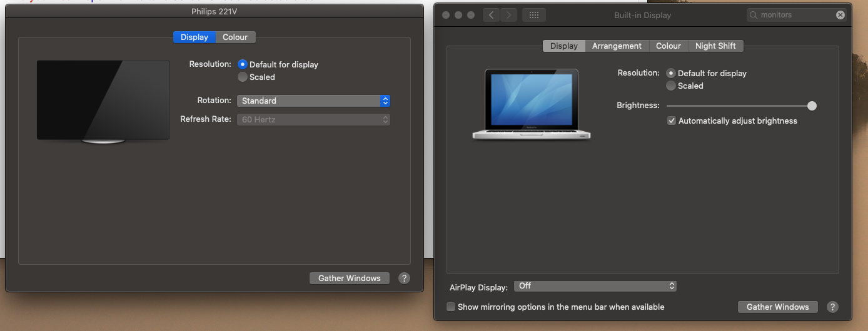This screenshot has height=331, width=868.
Task: Open help in the Philips 221V window
Action: click(405, 279)
